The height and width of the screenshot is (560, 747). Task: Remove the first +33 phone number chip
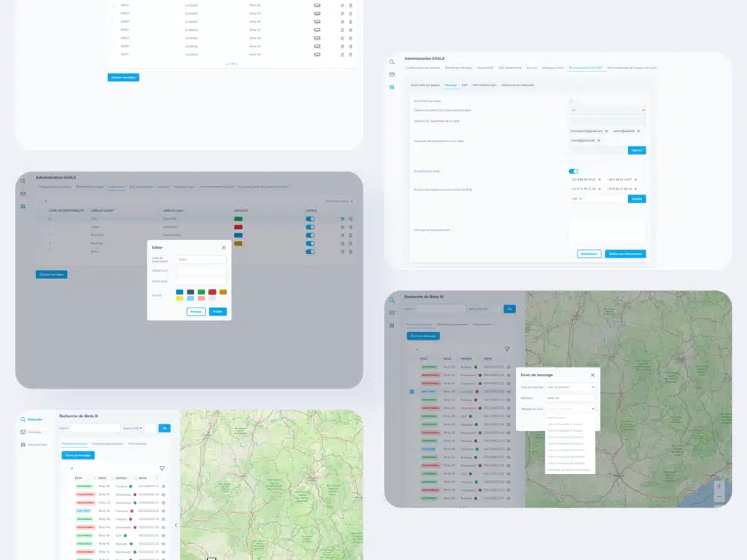coord(600,179)
